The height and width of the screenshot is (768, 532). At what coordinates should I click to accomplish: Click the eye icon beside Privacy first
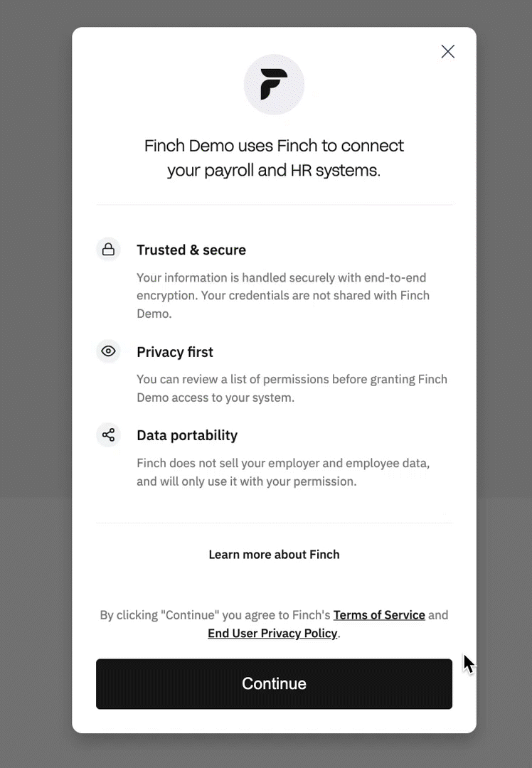coord(108,351)
